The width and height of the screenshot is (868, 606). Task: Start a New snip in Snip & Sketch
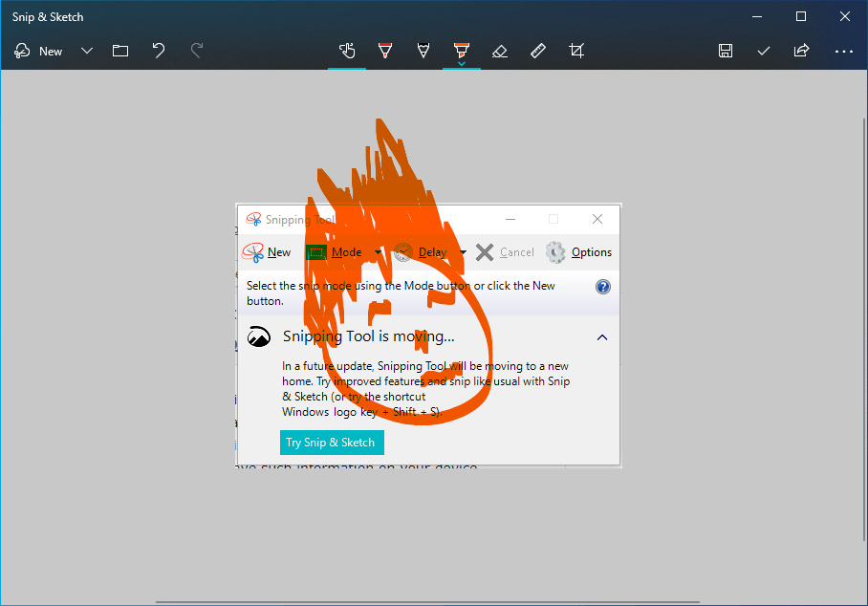(38, 51)
